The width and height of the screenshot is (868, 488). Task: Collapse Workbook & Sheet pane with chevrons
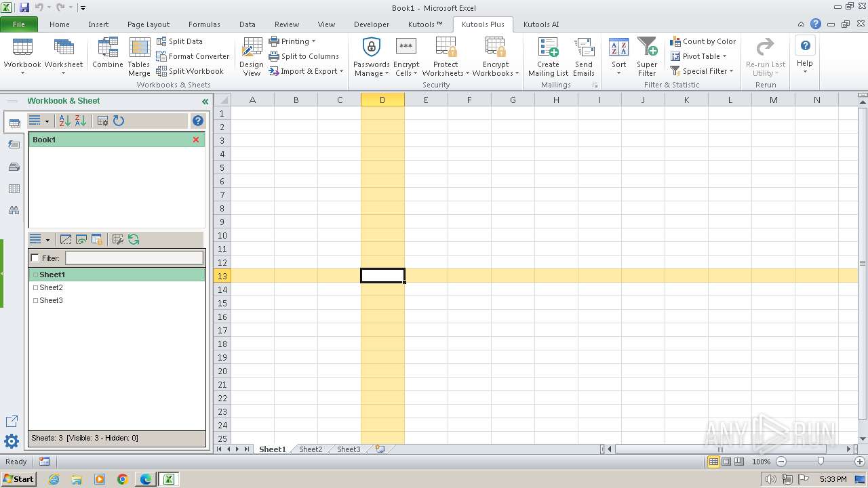[205, 102]
